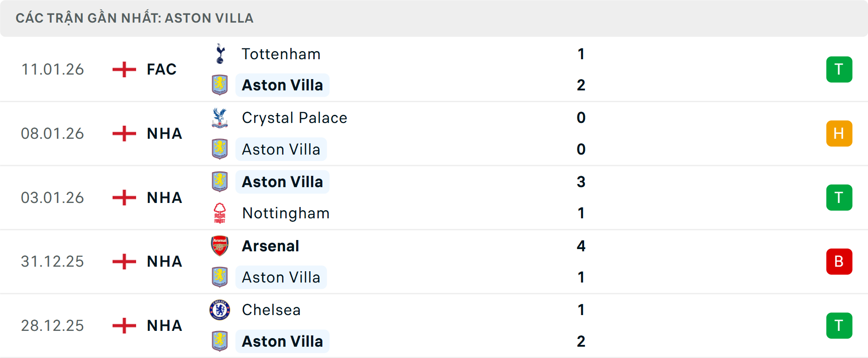Open the Tottenham team page link
This screenshot has width=868, height=358.
click(281, 54)
